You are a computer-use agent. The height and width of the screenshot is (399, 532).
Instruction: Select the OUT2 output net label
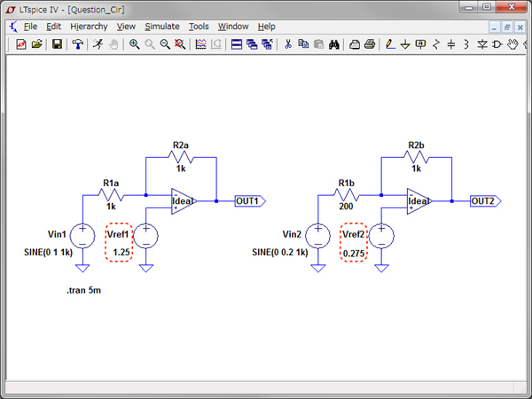[484, 201]
